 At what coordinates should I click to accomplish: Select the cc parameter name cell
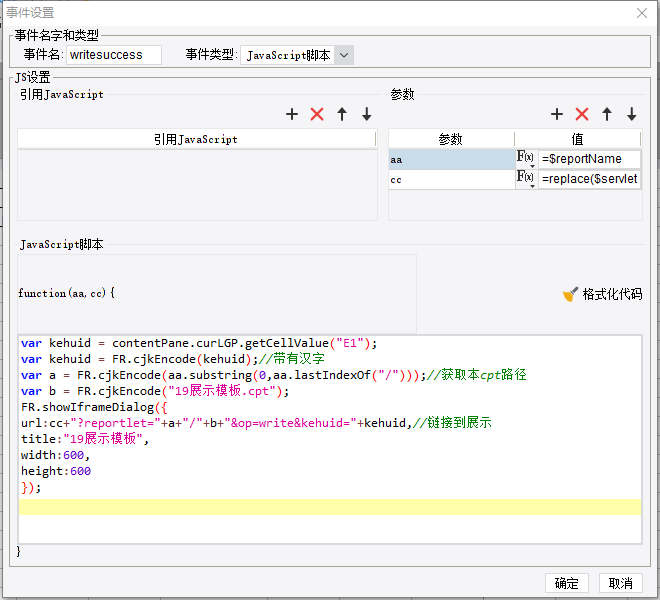click(450, 179)
